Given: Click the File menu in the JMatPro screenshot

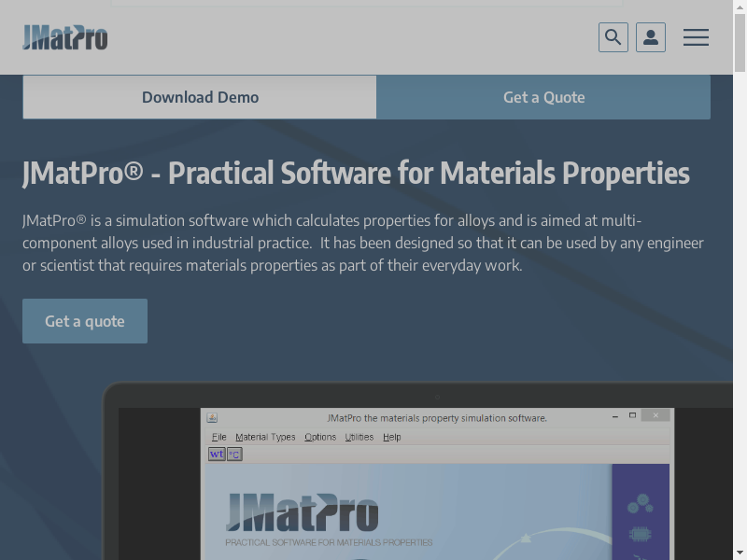Looking at the screenshot, I should pos(218,437).
